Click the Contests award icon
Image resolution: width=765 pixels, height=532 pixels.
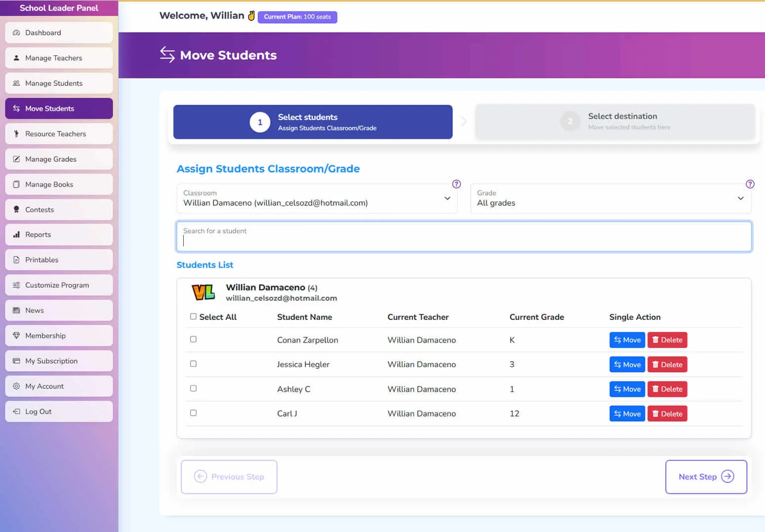tap(16, 209)
